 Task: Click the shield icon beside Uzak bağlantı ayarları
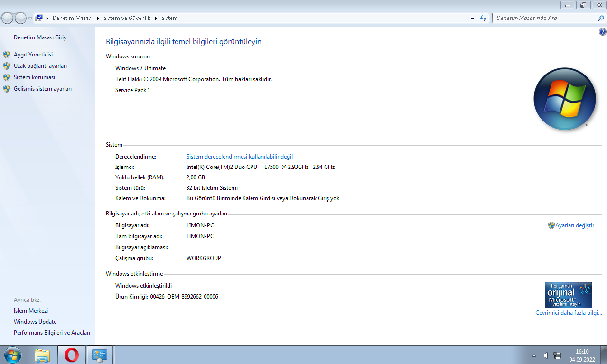tap(7, 66)
